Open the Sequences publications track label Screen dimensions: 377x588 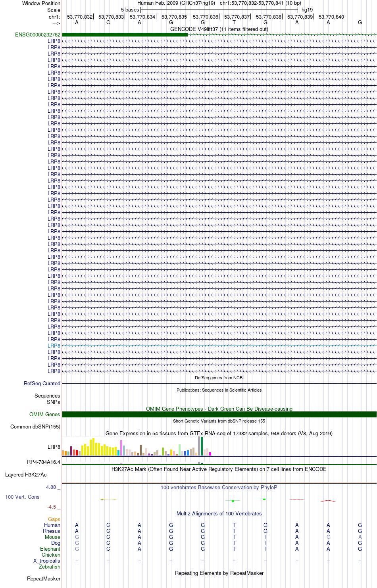[47, 396]
